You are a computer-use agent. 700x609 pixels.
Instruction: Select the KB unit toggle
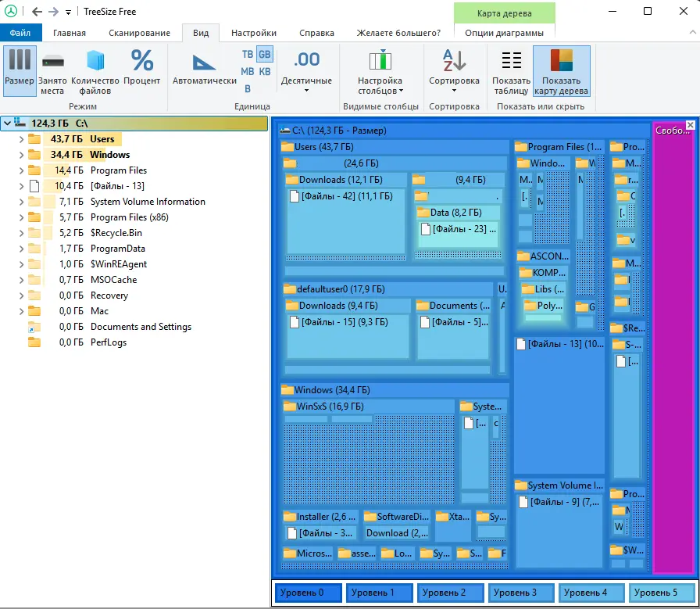[x=265, y=71]
